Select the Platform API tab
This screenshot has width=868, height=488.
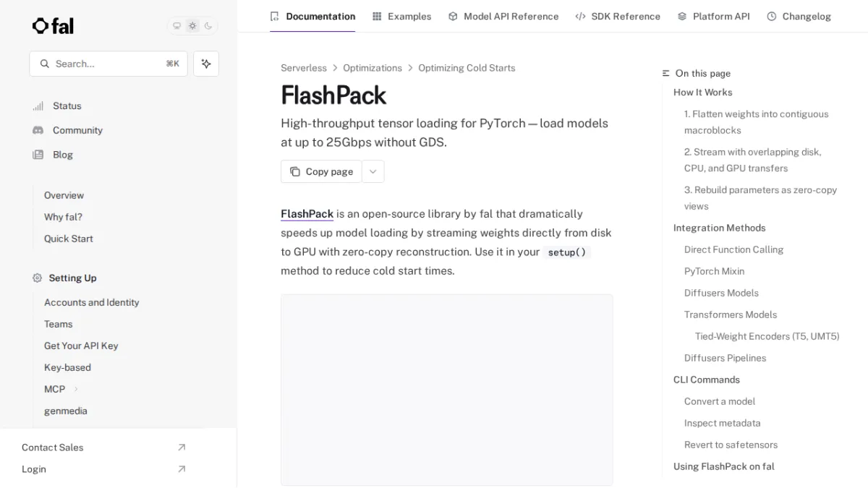(714, 16)
